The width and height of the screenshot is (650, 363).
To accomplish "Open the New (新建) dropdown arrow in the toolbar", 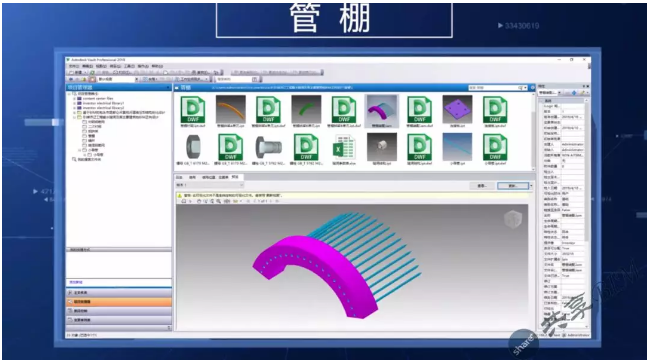I will 85,73.
